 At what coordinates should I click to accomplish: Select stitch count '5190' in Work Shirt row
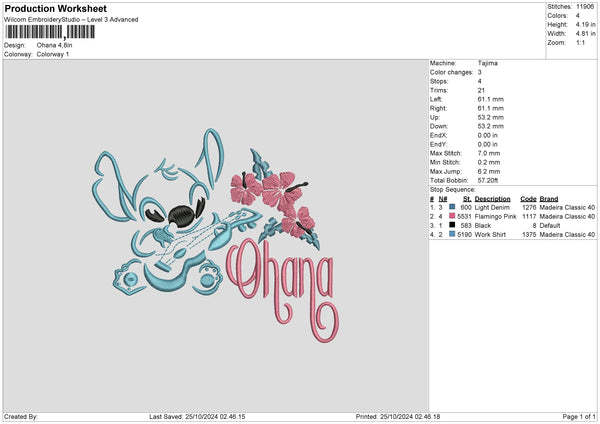tap(465, 235)
